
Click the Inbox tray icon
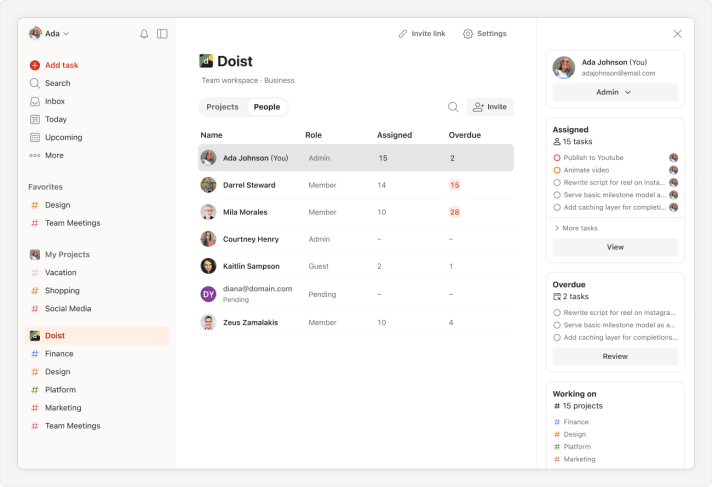[35, 101]
